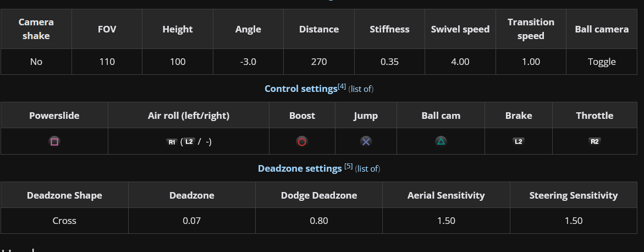Click the R2 icon under Throttle
The width and height of the screenshot is (644, 252).
coord(595,141)
